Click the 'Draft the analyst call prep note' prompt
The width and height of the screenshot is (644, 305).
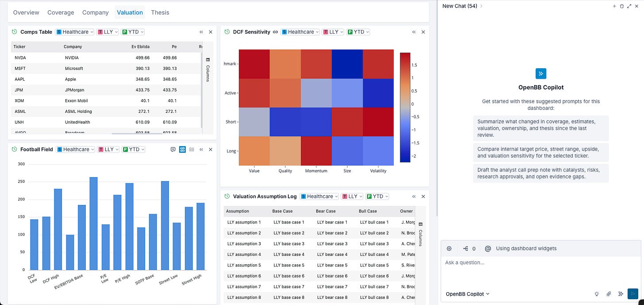pos(541,173)
